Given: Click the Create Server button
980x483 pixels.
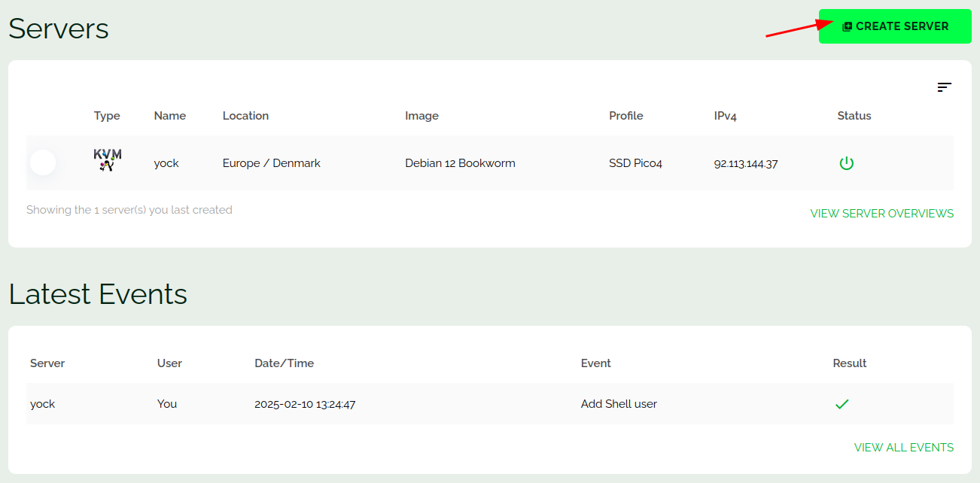Looking at the screenshot, I should 895,26.
